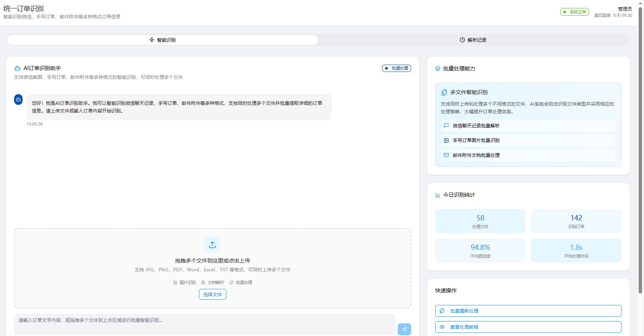Click the 系统正常 status indicator
Screen dimensions: 644x336
tap(574, 12)
